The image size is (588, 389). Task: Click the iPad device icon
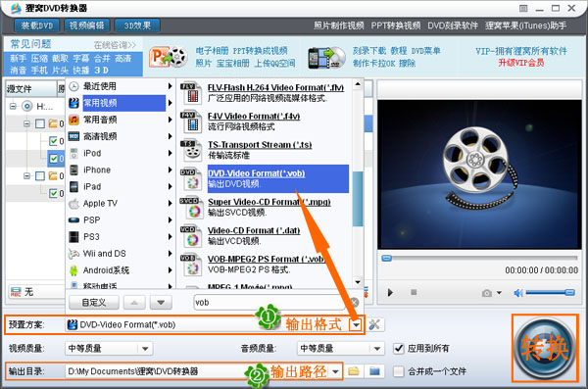click(x=73, y=186)
